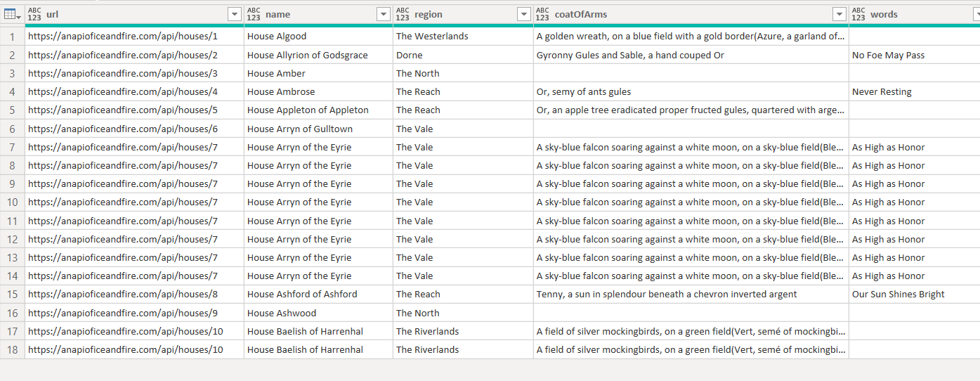The image size is (980, 381).
Task: Click the words column data type icon
Action: 859,14
